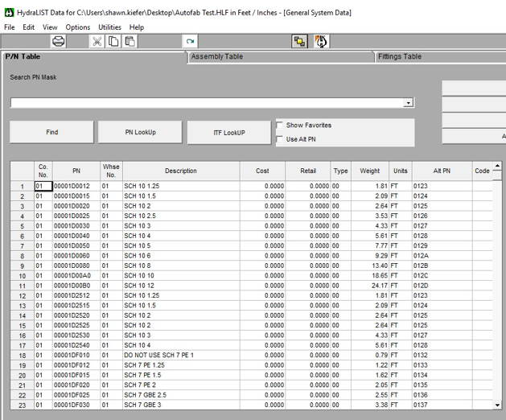
Task: Select row header number 12
Action: [x=22, y=296]
